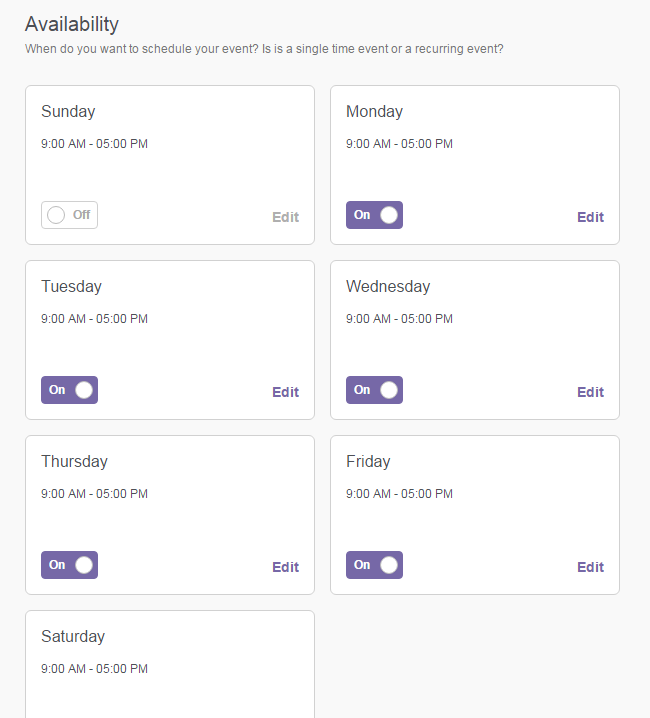Turn off Thursday's On switch

69,565
